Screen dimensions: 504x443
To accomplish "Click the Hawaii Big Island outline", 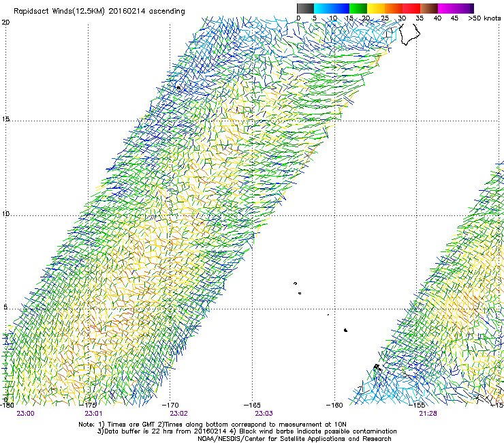I will click(409, 33).
